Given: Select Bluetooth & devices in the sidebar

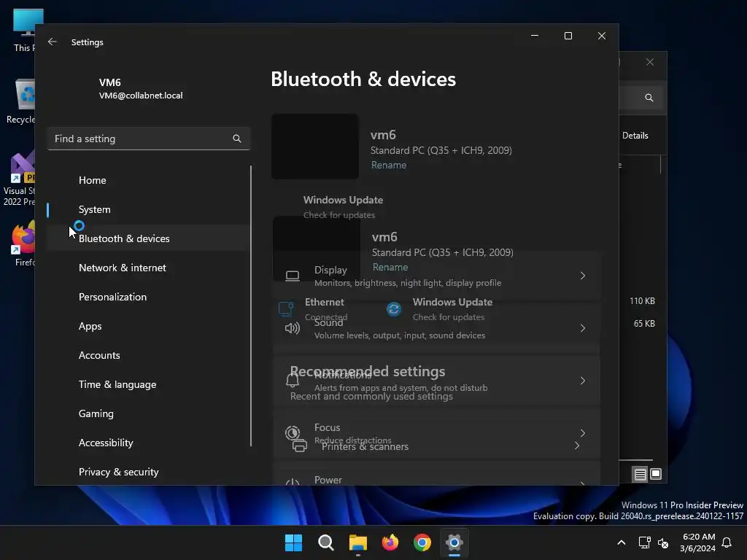Looking at the screenshot, I should pyautogui.click(x=124, y=238).
